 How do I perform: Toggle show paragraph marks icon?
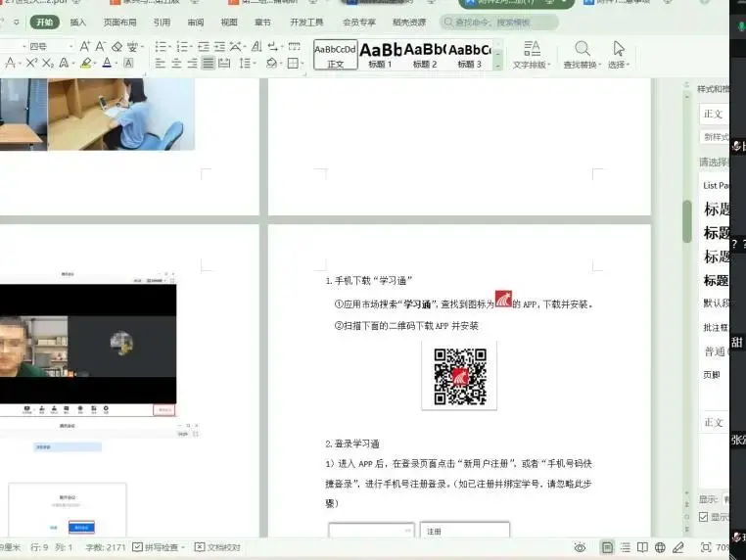click(x=272, y=47)
